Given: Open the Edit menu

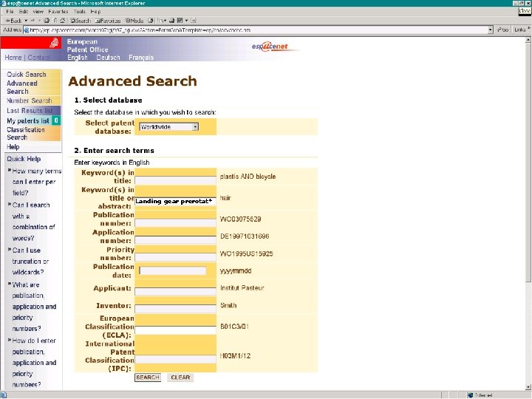Looking at the screenshot, I should 24,12.
